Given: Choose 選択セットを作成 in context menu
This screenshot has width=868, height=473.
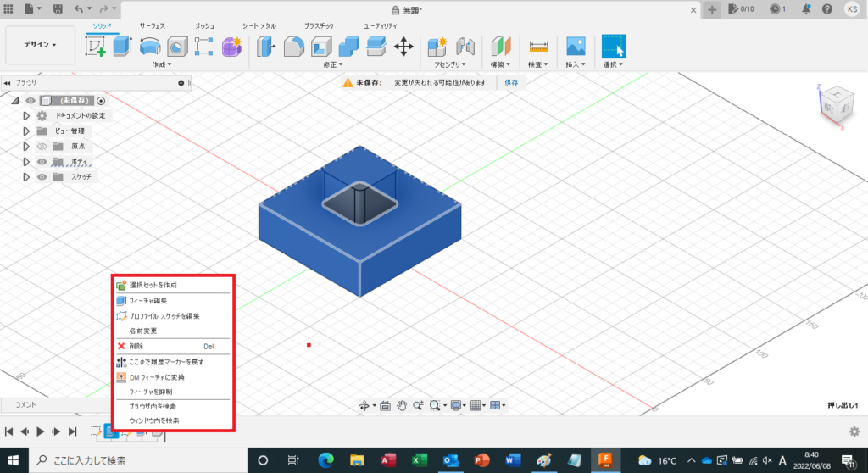Looking at the screenshot, I should [173, 285].
